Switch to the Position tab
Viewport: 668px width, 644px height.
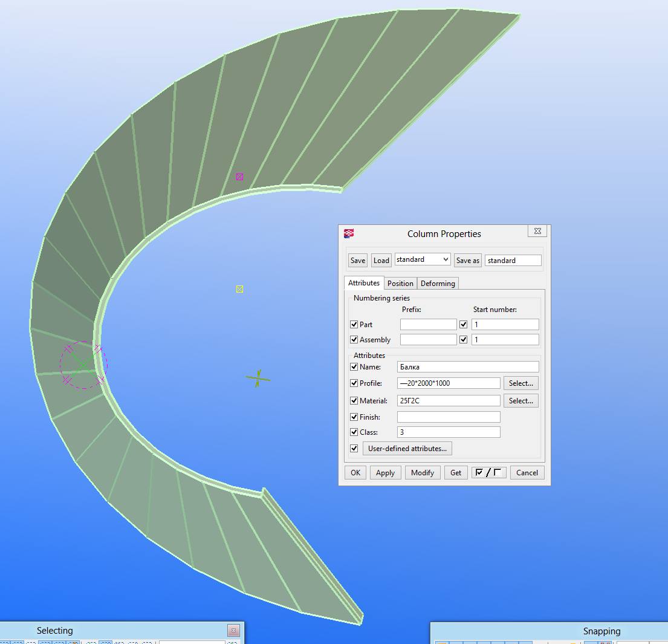click(400, 283)
